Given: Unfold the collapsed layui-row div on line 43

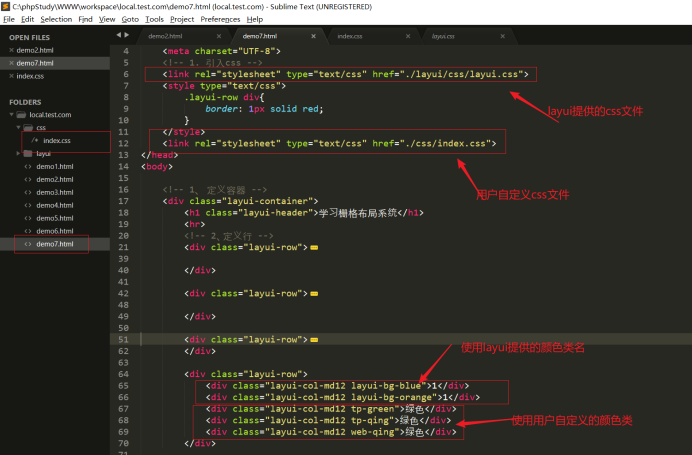Looking at the screenshot, I should click(314, 293).
